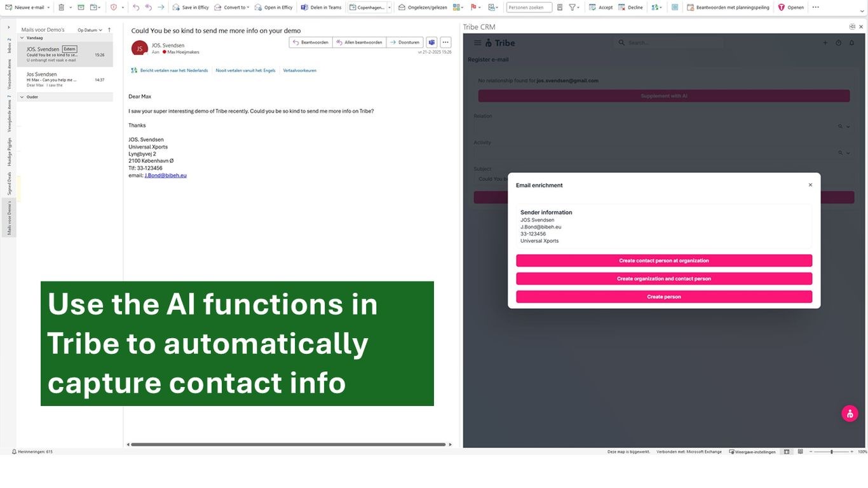Open the address book icon

click(x=560, y=8)
